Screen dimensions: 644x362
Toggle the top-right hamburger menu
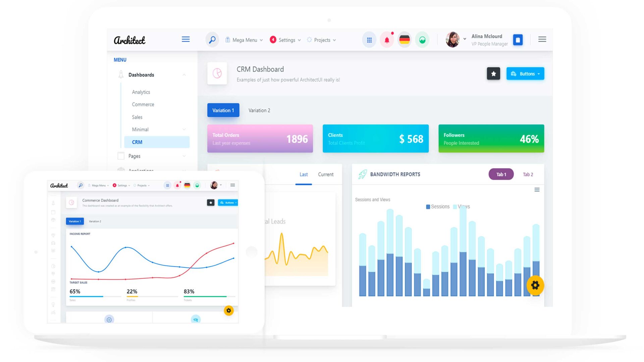point(542,39)
